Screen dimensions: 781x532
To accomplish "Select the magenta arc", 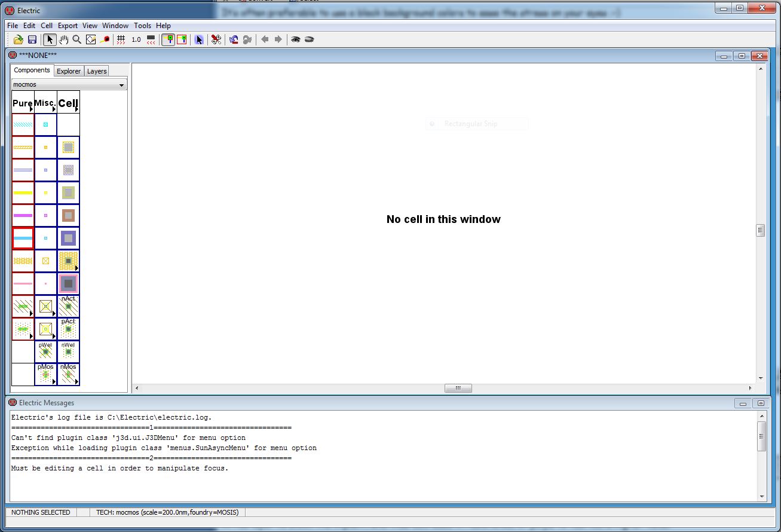I will tap(23, 216).
